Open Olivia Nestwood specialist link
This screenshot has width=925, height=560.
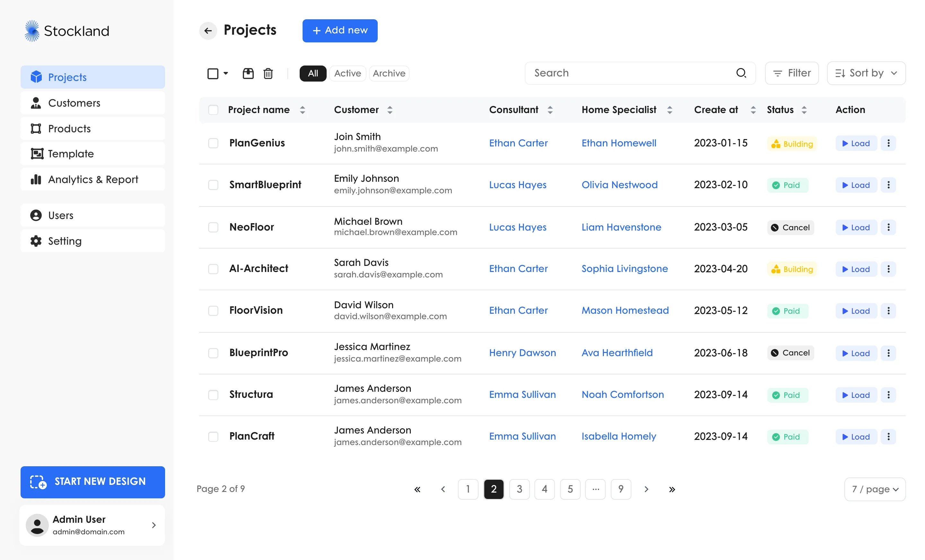(x=620, y=185)
